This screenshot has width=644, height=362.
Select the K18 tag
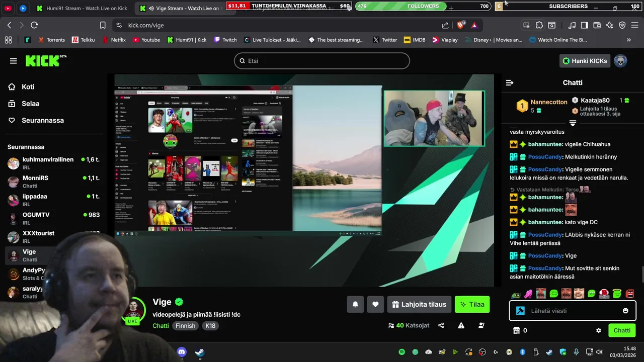click(210, 326)
